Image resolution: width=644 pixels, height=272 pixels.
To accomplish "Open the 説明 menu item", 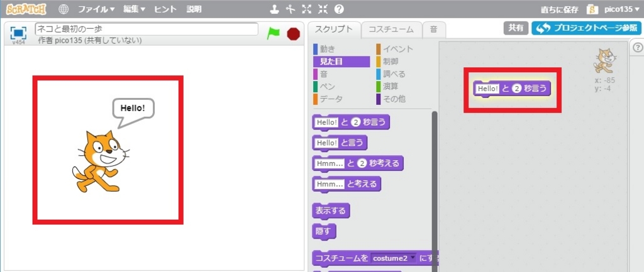I will click(x=194, y=9).
